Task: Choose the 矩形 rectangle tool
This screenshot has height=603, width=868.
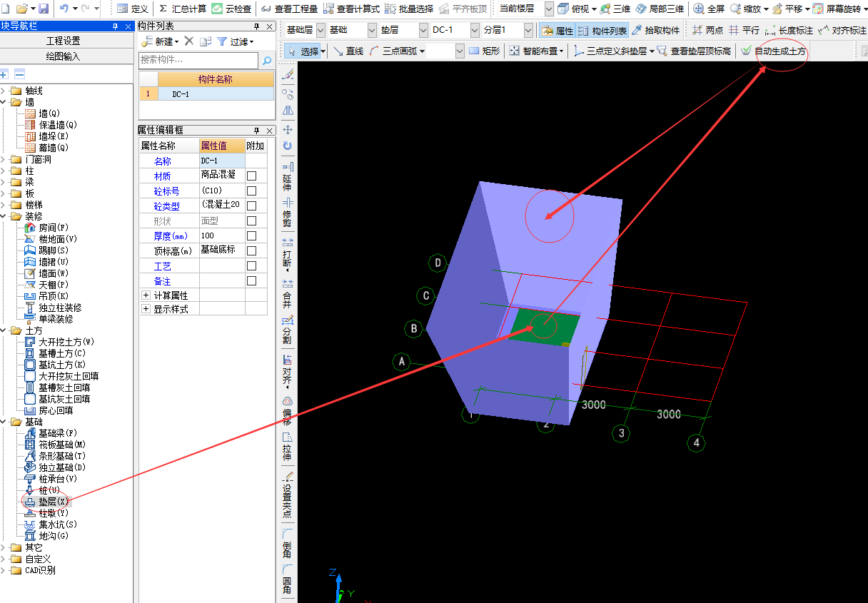Action: coord(485,51)
